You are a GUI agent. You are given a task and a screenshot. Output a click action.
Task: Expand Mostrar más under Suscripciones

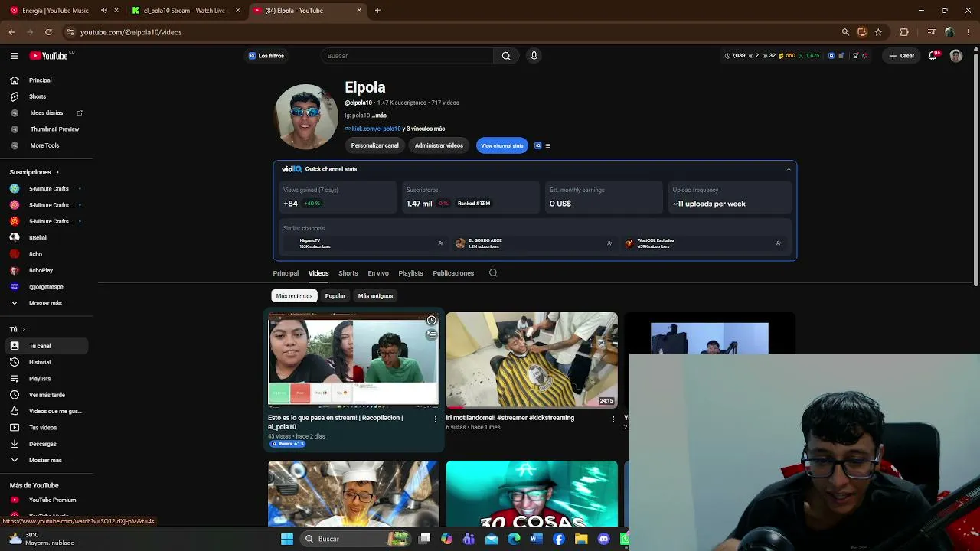click(x=45, y=303)
